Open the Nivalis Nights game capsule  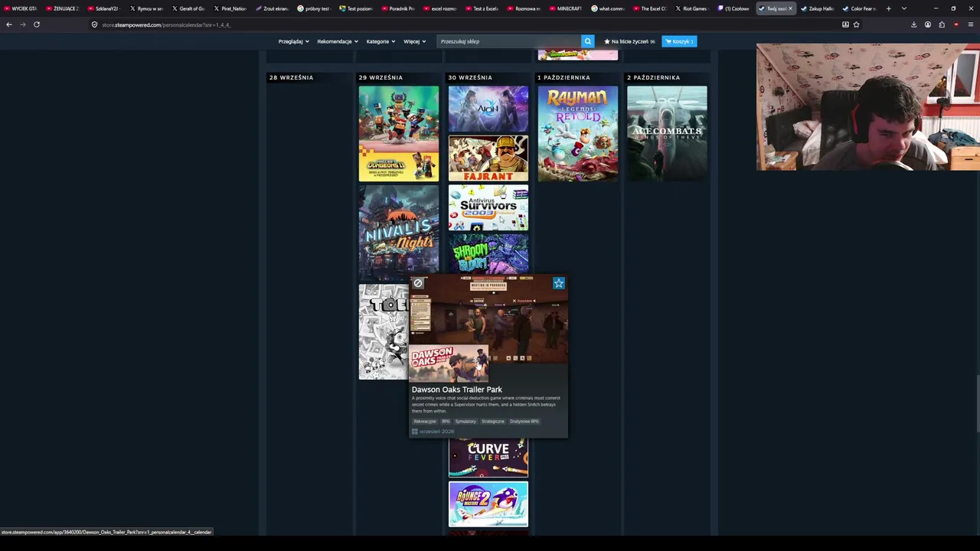click(399, 233)
